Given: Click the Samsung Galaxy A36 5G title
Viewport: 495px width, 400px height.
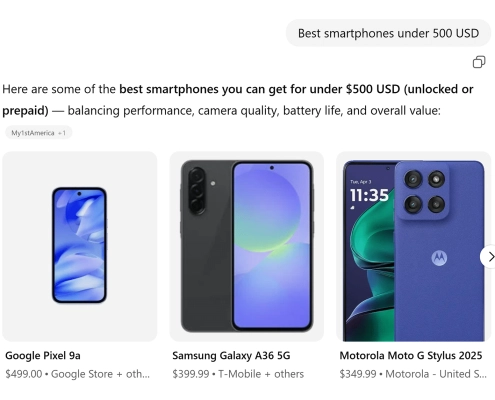Looking at the screenshot, I should (x=231, y=356).
